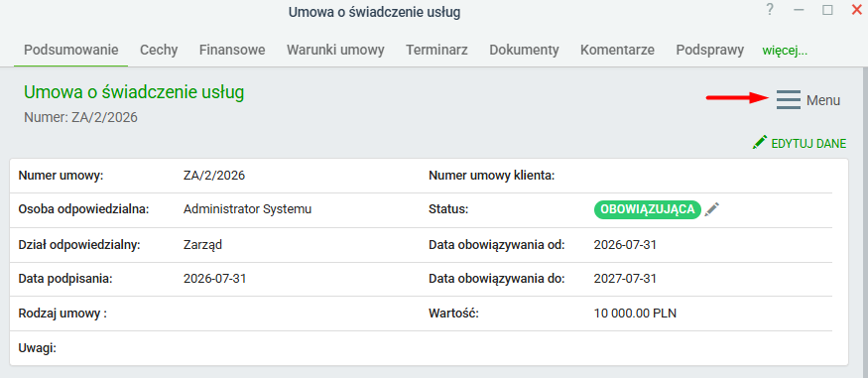Click the OBOWIĄZUJĄCA status badge

pyautogui.click(x=648, y=209)
